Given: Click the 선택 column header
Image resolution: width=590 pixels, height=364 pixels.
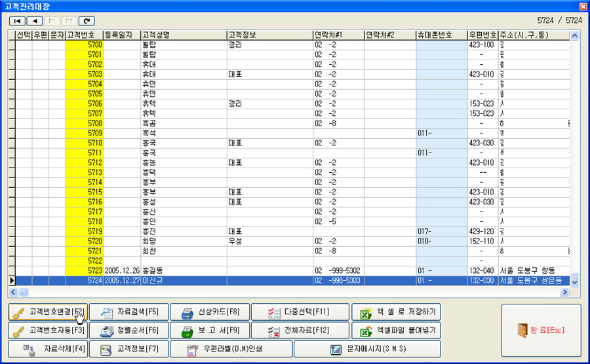Looking at the screenshot, I should pos(24,35).
